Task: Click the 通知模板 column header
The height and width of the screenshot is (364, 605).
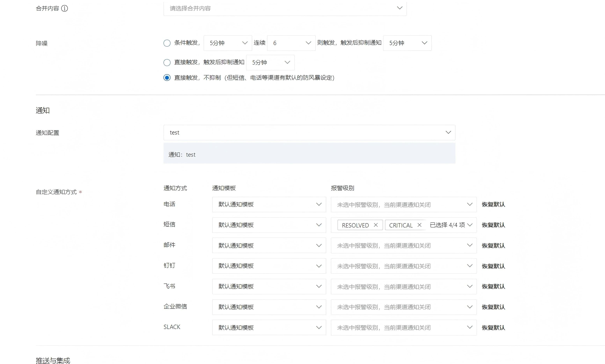Action: tap(224, 188)
